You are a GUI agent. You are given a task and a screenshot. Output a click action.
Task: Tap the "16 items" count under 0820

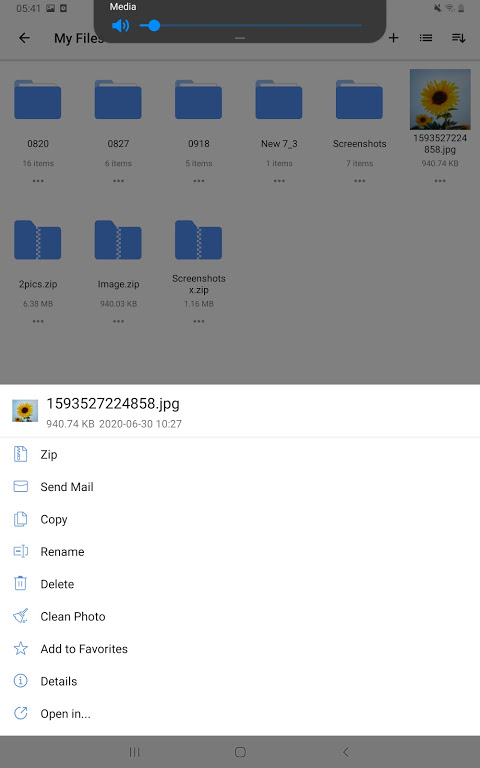pos(38,163)
